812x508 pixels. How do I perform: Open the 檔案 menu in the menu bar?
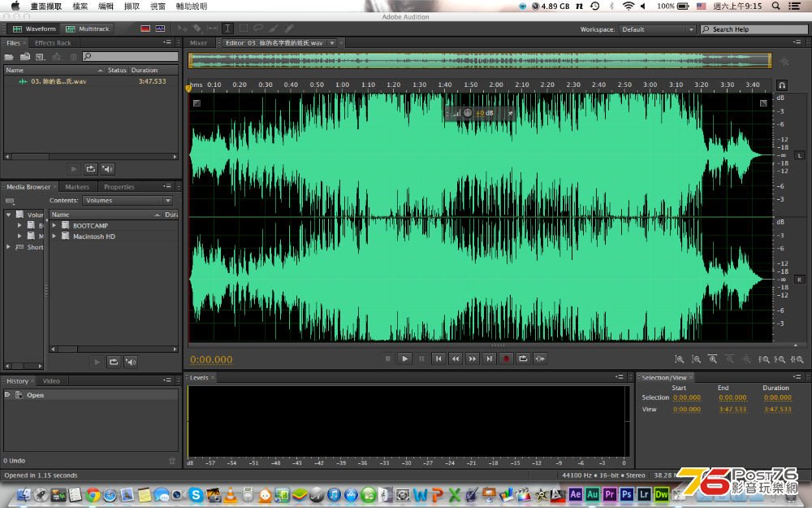80,6
